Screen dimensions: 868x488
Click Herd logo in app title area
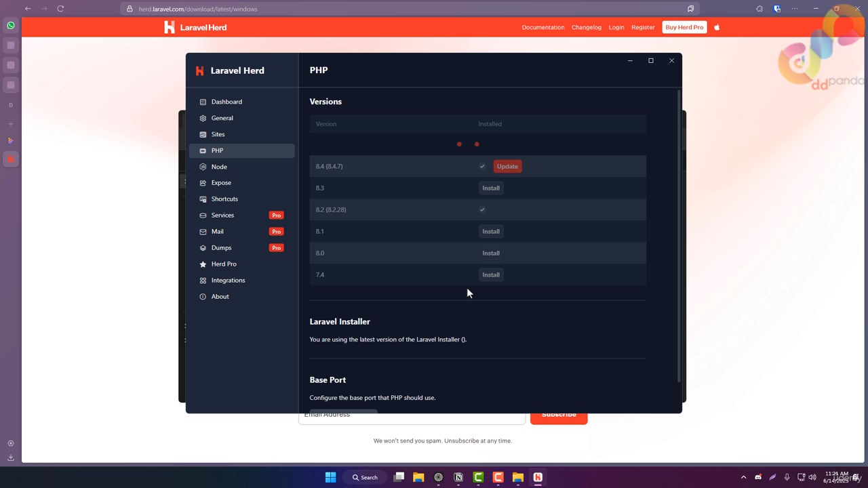(x=199, y=70)
